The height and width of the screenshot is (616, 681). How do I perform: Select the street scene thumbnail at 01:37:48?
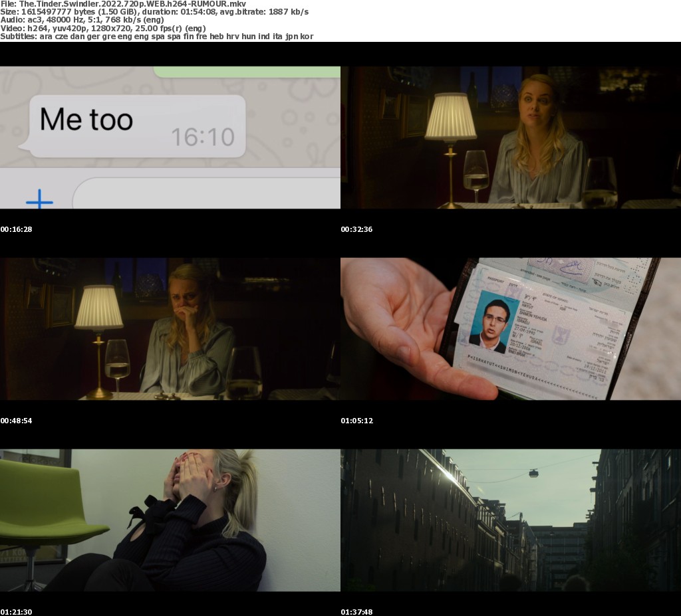tap(511, 520)
